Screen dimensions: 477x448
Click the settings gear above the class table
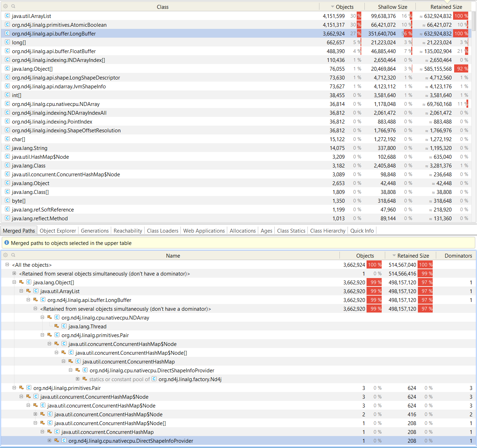[5, 6]
